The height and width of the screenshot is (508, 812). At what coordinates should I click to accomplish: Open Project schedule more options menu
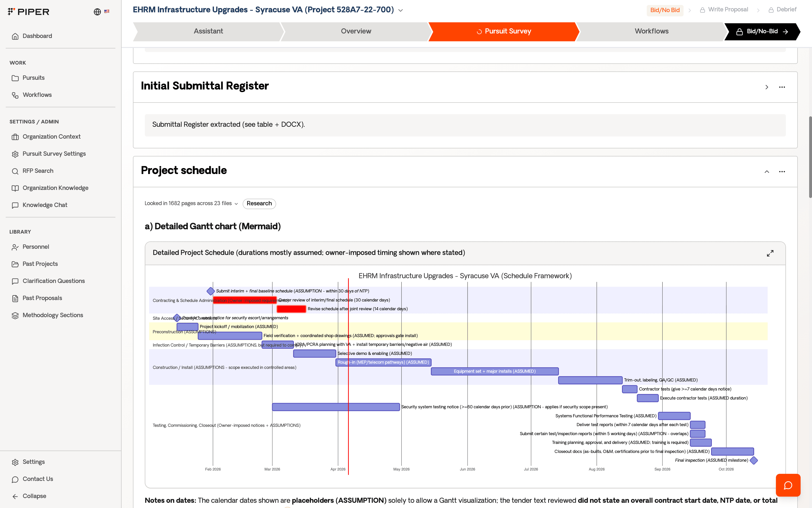tap(782, 172)
